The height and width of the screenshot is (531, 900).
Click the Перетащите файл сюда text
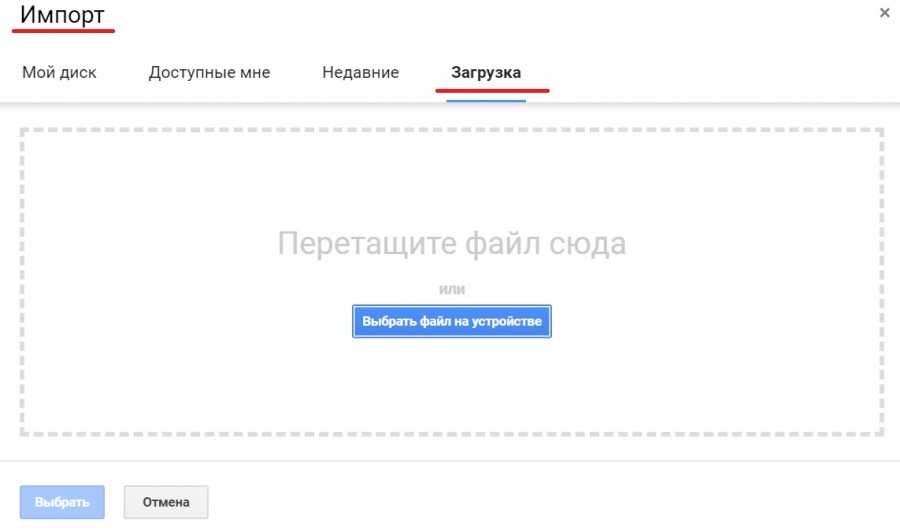(451, 244)
